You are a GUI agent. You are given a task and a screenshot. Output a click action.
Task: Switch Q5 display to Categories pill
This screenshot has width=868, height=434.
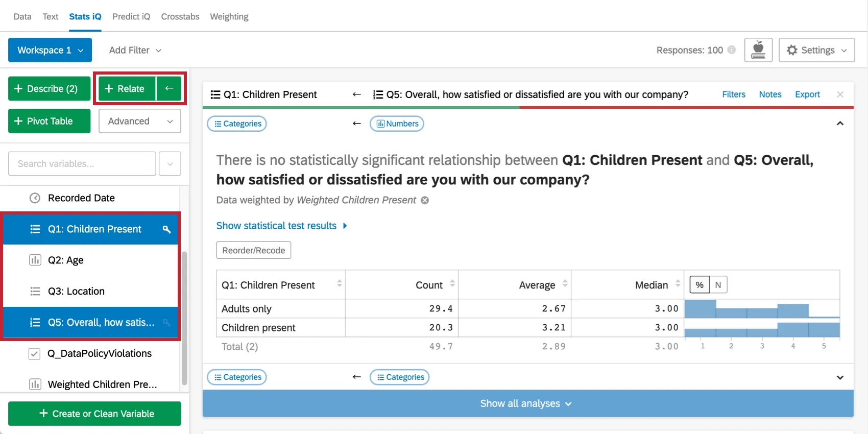400,377
